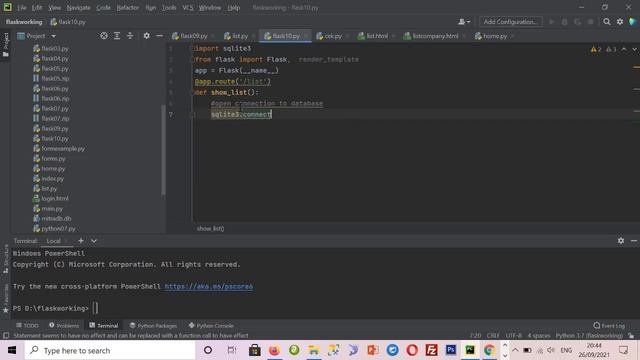Click Project tree vertical scrollbar

tap(163, 149)
